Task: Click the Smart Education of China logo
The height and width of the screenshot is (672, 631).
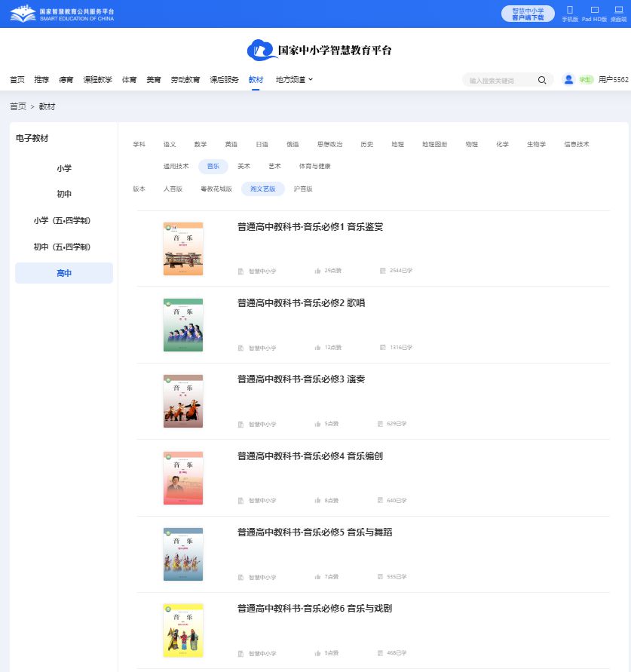Action: click(x=63, y=14)
